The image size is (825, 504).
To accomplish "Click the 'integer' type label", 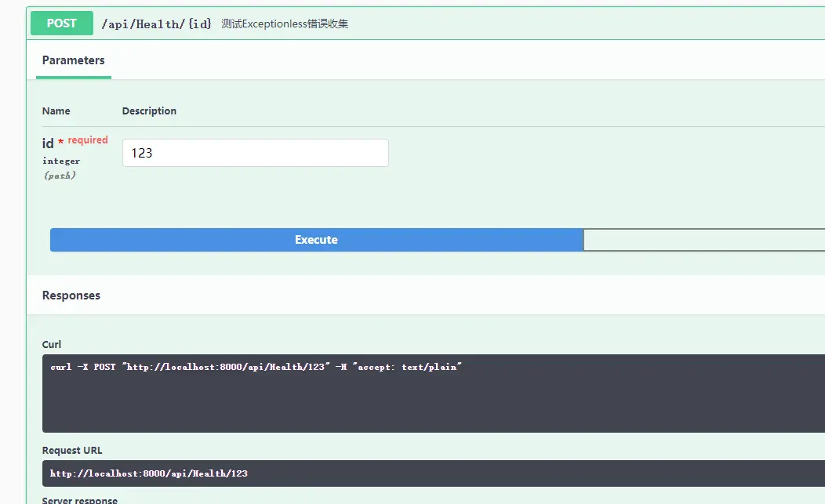I will [61, 161].
